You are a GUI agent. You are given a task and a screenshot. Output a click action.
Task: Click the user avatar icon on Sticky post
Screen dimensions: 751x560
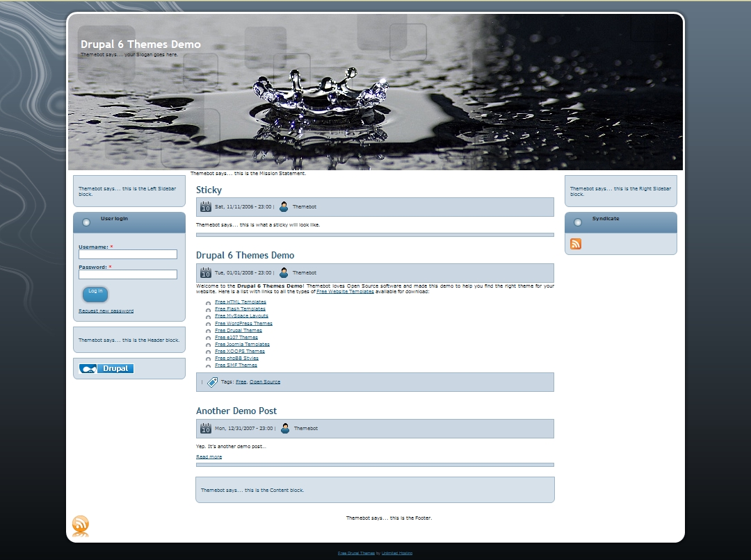tap(284, 206)
